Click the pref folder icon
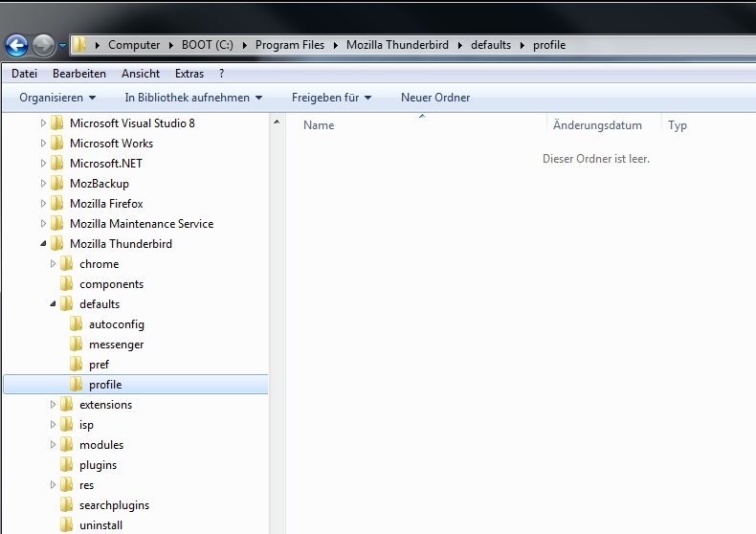756x534 pixels. (76, 365)
